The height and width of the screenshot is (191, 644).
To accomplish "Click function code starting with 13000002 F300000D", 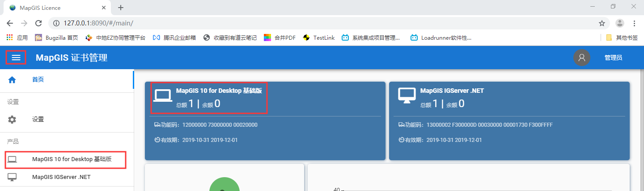I will [x=490, y=125].
